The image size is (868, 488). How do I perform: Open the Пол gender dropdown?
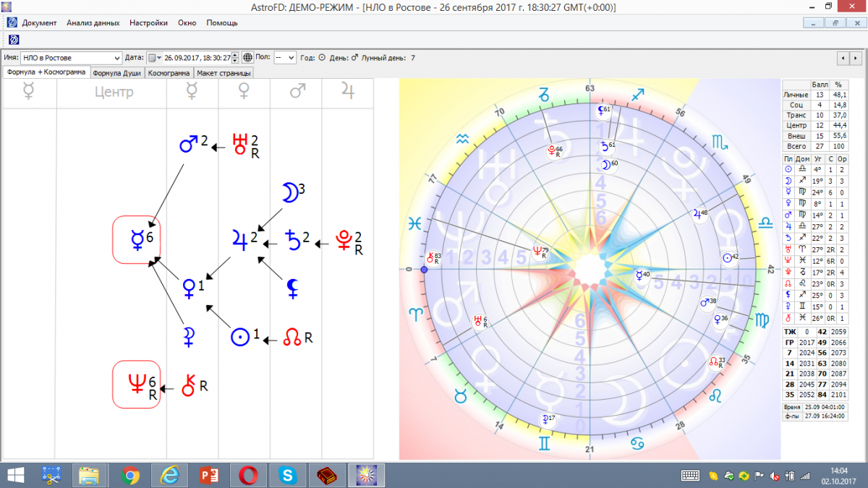coord(285,58)
